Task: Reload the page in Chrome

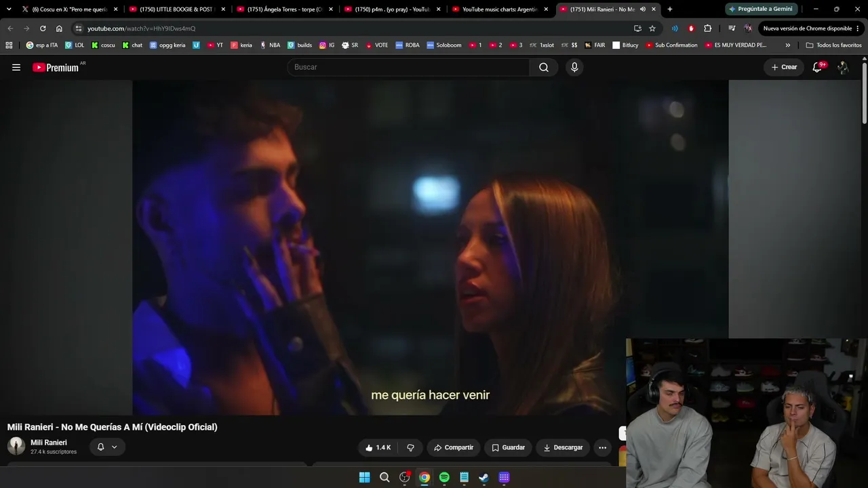Action: (x=43, y=28)
